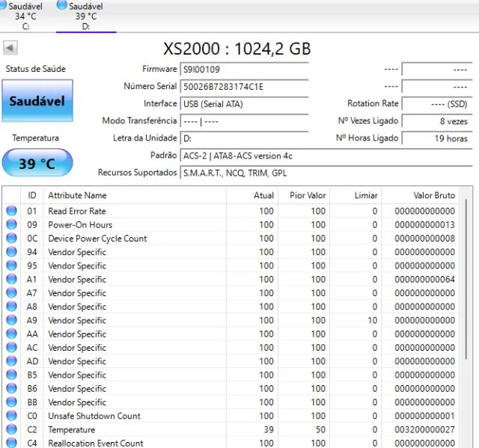The width and height of the screenshot is (479, 448).
Task: Select the Unsafe Shutdown Count attribute name
Action: coord(94,416)
